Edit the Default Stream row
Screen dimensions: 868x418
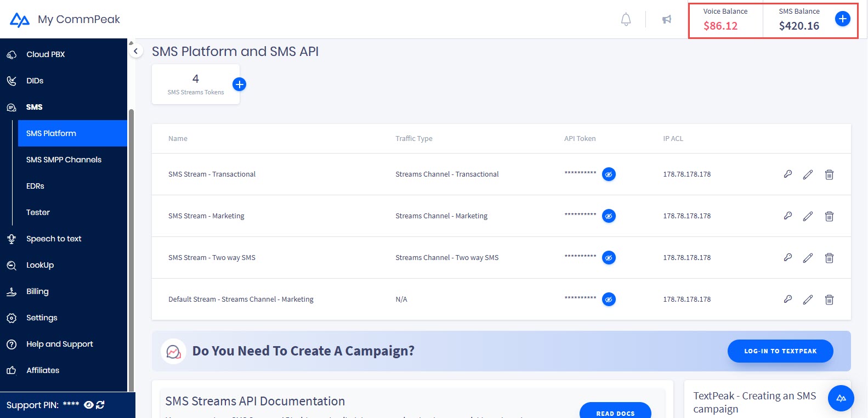[808, 300]
